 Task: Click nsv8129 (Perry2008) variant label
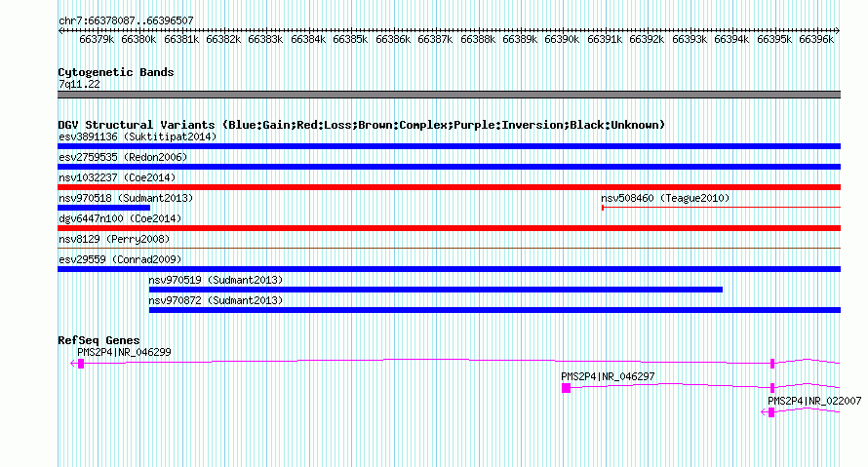click(x=114, y=239)
